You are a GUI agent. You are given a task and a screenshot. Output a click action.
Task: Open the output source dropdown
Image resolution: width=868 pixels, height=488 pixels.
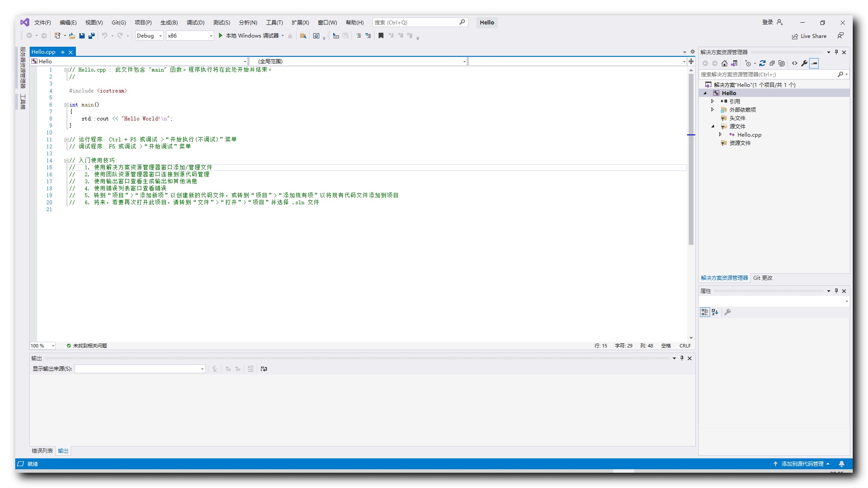[x=140, y=369]
